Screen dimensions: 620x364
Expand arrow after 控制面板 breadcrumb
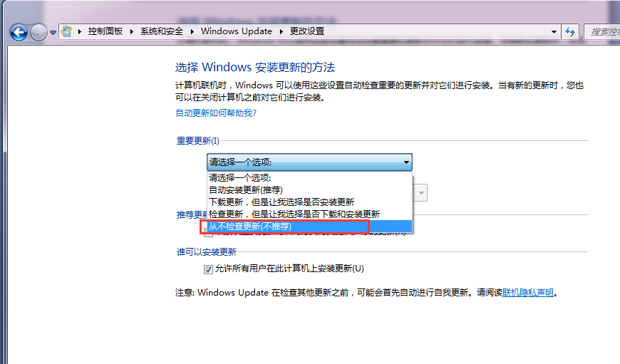(x=132, y=31)
